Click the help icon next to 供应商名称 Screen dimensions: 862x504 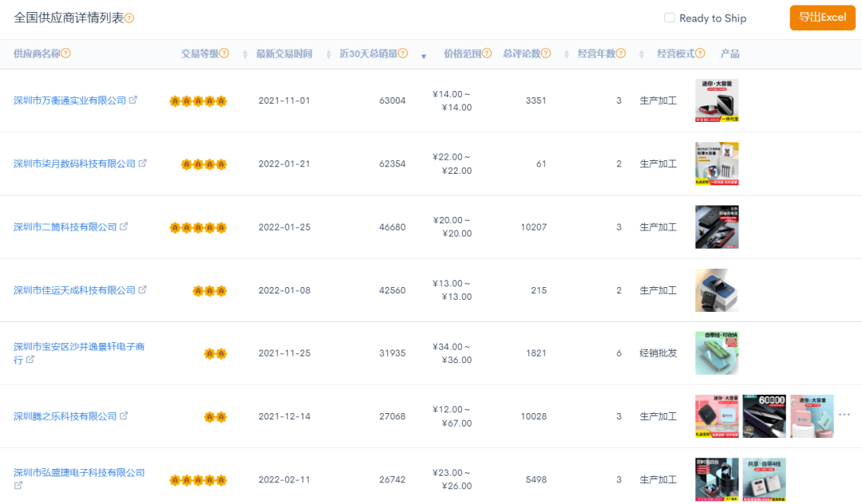[x=66, y=53]
